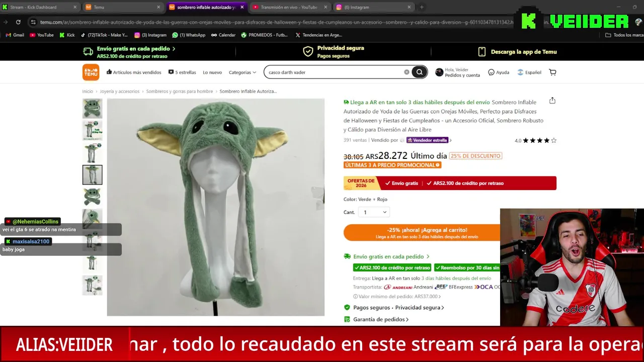
Task: Click ARS2.100 de crédito por retraso green badge
Action: (x=392, y=268)
